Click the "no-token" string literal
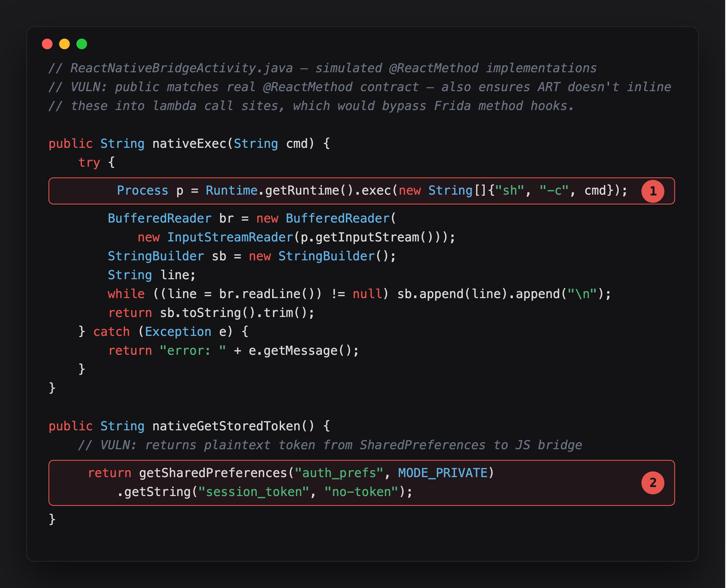The width and height of the screenshot is (726, 588). [x=361, y=492]
